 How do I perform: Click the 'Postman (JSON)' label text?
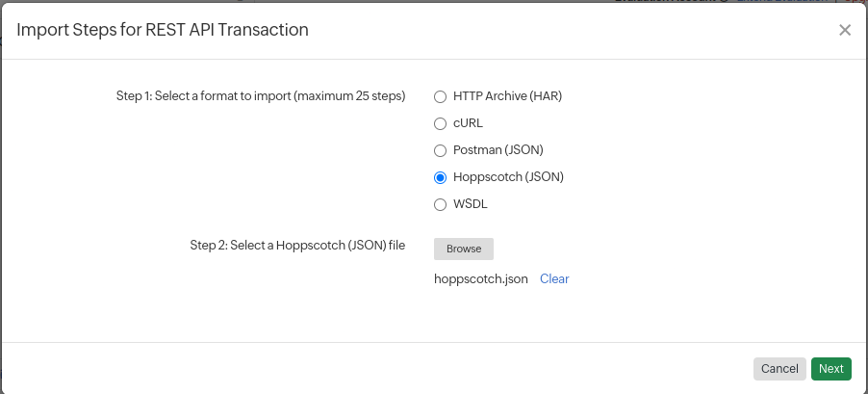[x=498, y=150]
